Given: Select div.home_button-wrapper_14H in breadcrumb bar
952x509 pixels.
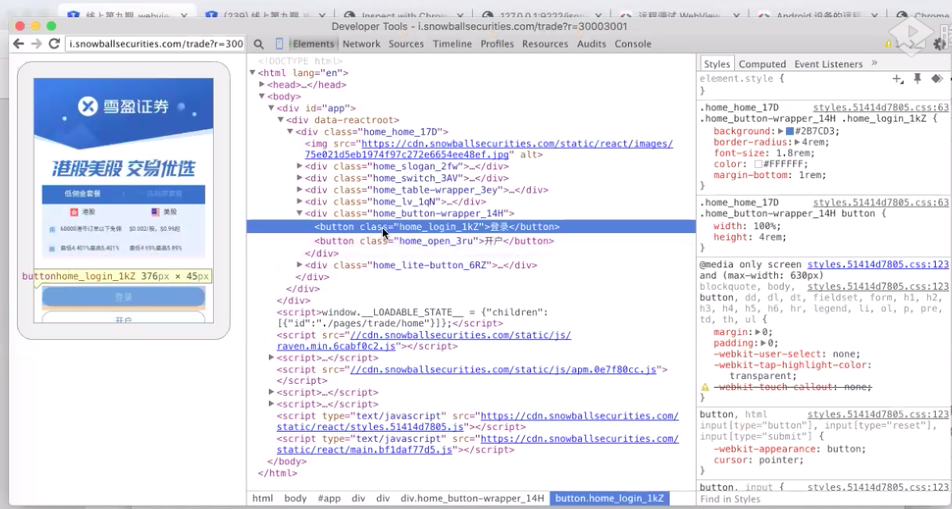Looking at the screenshot, I should (x=473, y=498).
